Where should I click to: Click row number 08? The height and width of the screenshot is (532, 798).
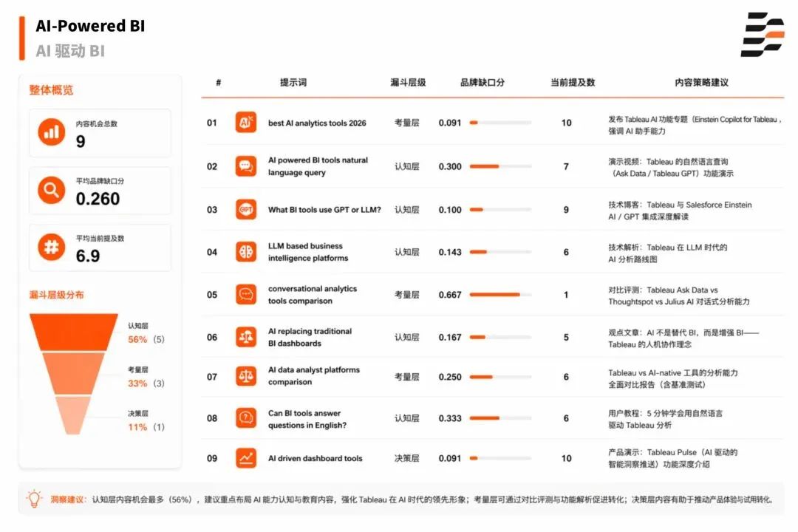[x=212, y=418]
